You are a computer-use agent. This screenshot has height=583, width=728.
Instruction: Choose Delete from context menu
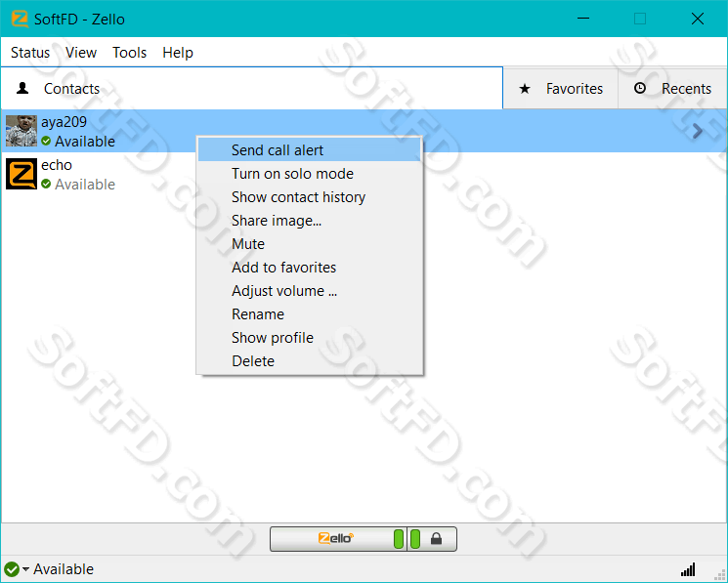(309, 361)
